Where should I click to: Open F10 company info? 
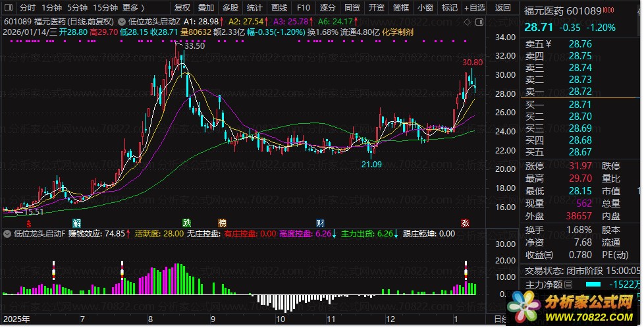304,7
